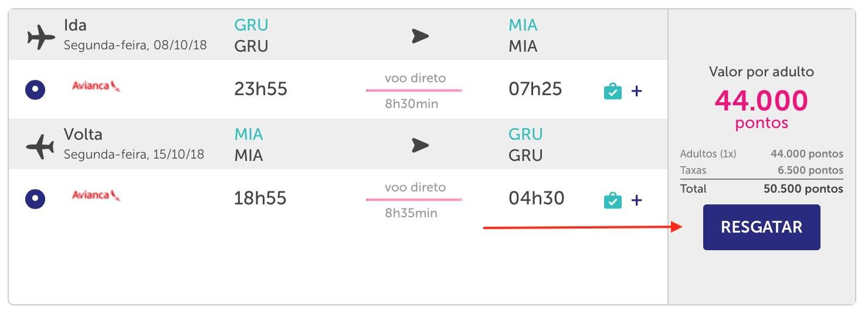Click the arrow between GRU and MIA
Image resolution: width=868 pixels, height=316 pixels.
(x=420, y=36)
